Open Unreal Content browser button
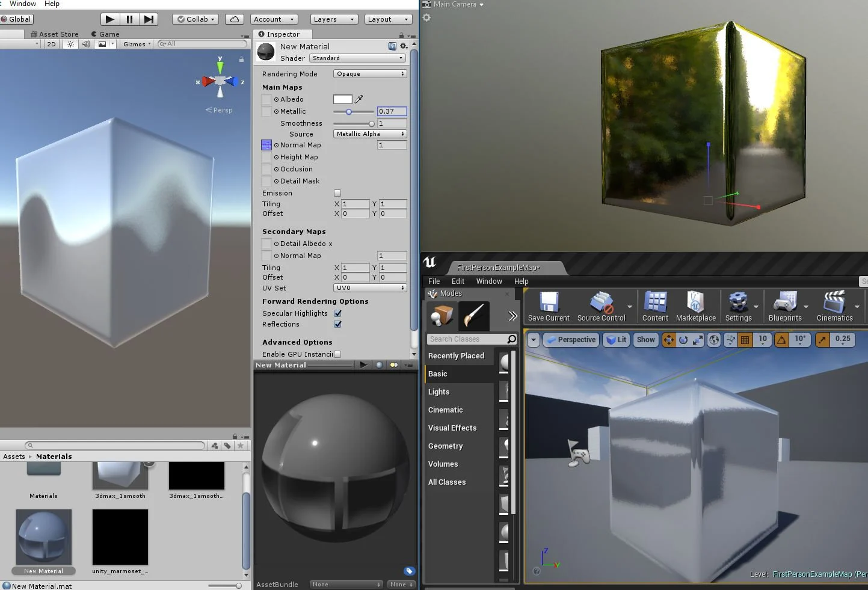Image resolution: width=868 pixels, height=590 pixels. [655, 306]
